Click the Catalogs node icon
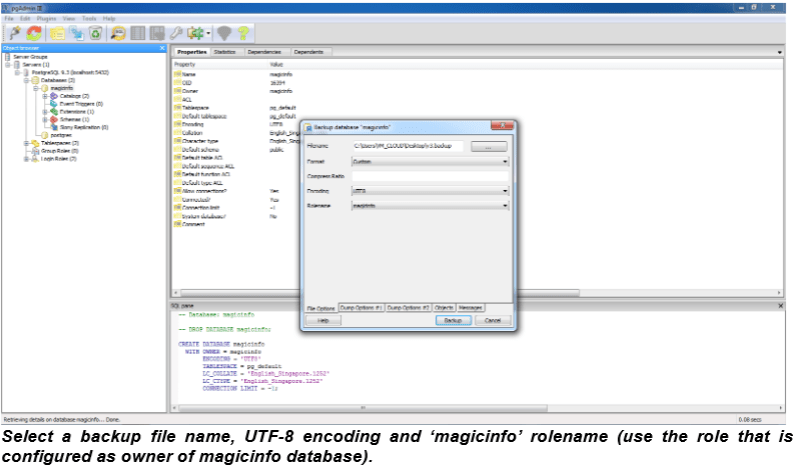The width and height of the screenshot is (796, 466). point(54,96)
